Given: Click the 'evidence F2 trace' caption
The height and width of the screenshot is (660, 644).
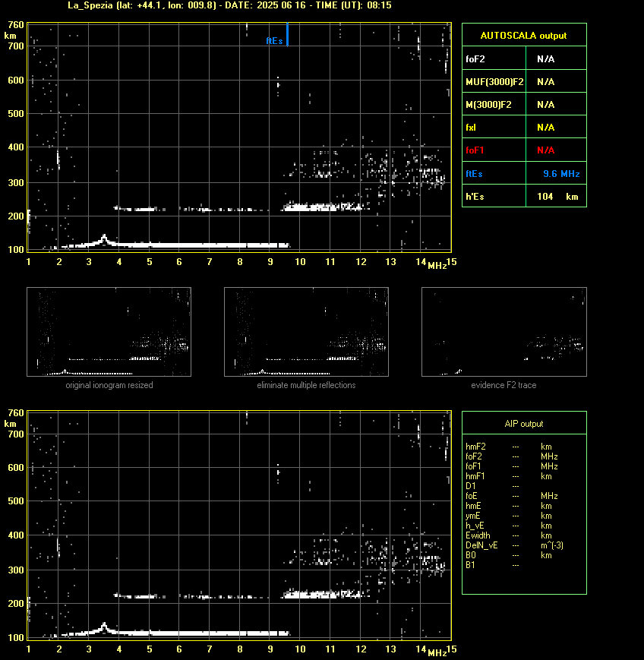Looking at the screenshot, I should (x=504, y=385).
